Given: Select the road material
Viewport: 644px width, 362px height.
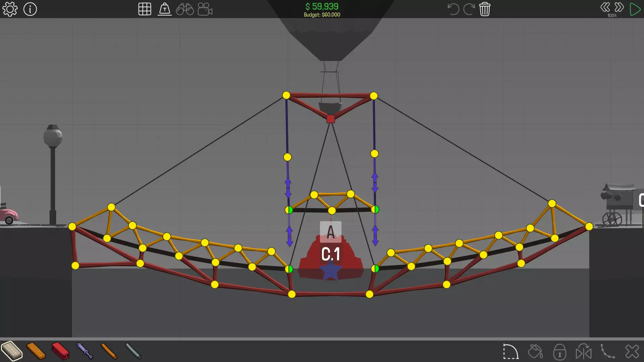Looking at the screenshot, I should click(12, 351).
